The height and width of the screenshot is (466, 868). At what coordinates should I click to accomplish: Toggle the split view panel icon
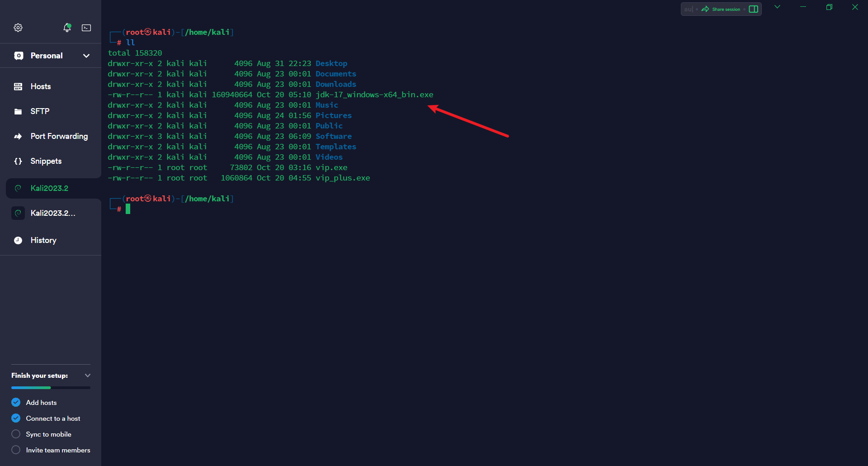[x=753, y=9]
